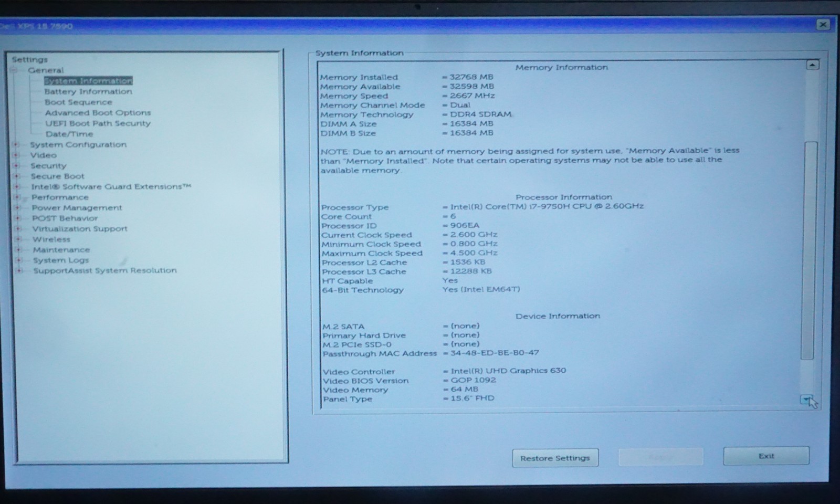The height and width of the screenshot is (504, 840).
Task: Click the Core Count value 6
Action: coord(453,216)
